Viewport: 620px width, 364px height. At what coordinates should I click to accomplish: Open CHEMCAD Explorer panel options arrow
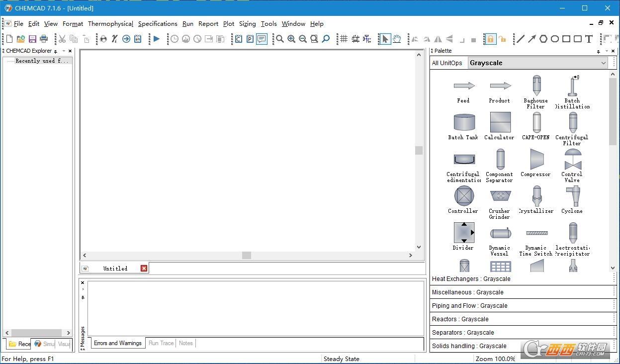[64, 51]
